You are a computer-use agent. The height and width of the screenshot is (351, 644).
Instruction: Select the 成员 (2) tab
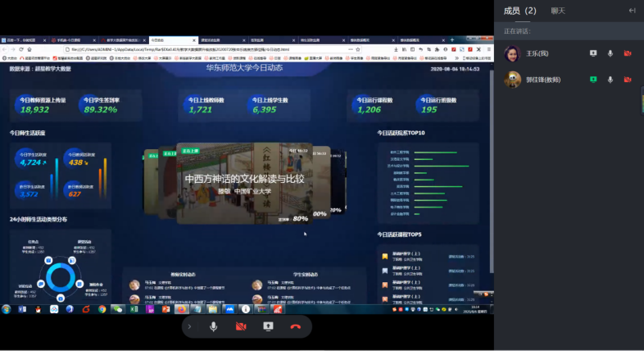(520, 11)
